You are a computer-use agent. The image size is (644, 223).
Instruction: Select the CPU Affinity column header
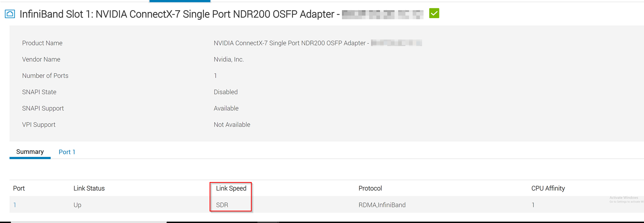click(x=548, y=188)
